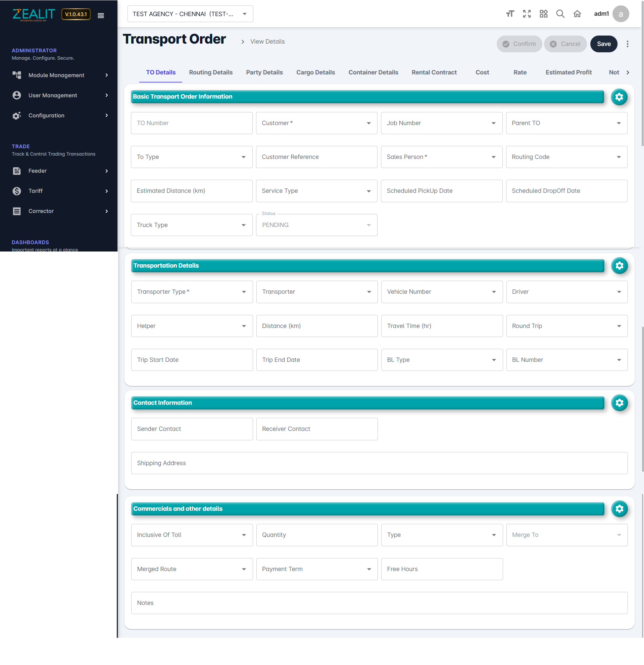This screenshot has width=644, height=665.
Task: Switch to the Routing Details tab
Action: click(x=210, y=72)
